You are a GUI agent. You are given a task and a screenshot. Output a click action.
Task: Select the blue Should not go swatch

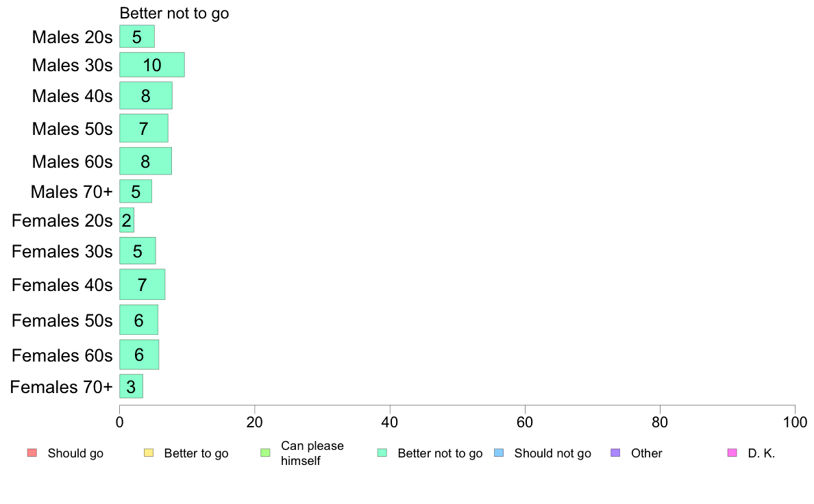[x=499, y=453]
